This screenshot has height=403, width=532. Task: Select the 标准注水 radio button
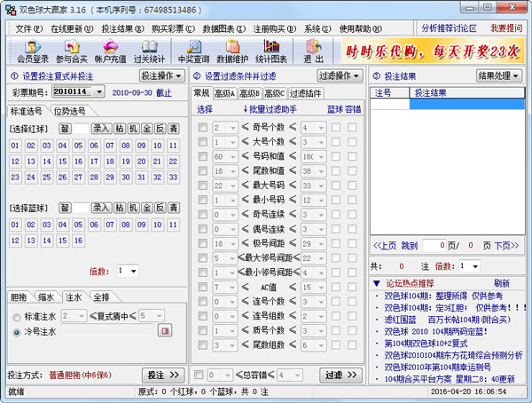tap(17, 315)
